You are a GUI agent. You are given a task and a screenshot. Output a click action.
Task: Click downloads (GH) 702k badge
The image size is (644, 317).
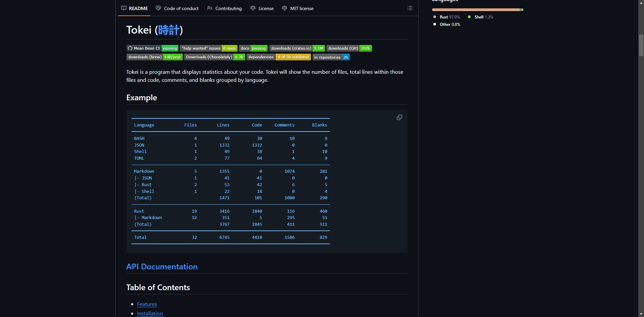349,48
